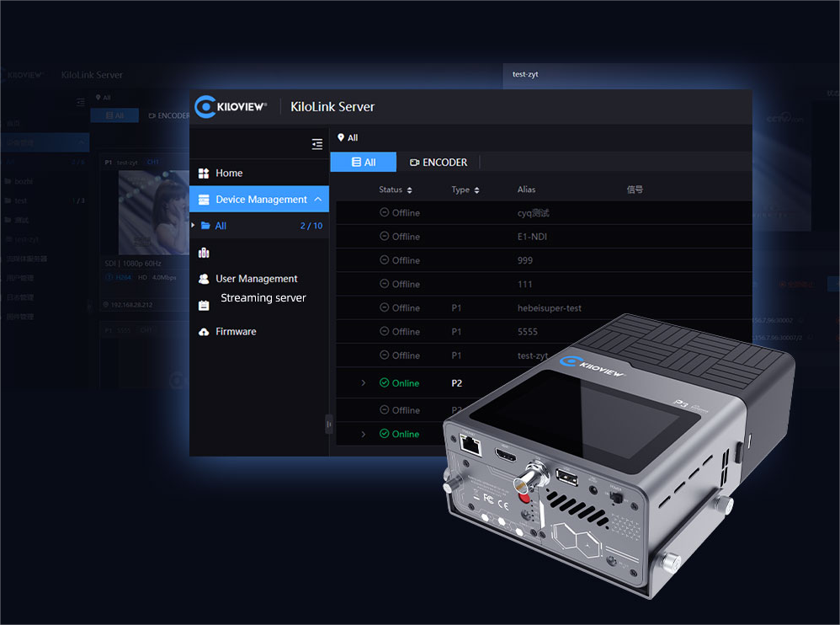Switch to the ENCODER tab

(x=439, y=163)
